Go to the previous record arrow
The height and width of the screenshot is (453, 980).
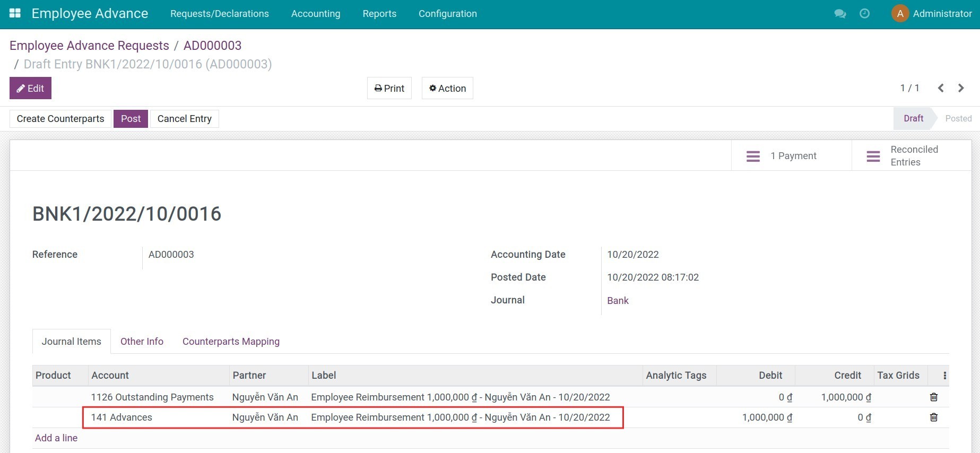[x=941, y=88]
